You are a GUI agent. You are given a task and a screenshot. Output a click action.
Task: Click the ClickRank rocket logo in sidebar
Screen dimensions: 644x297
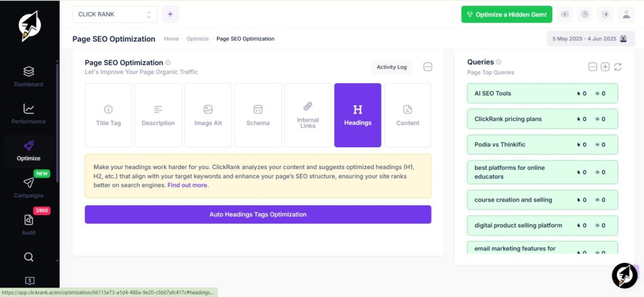30,26
